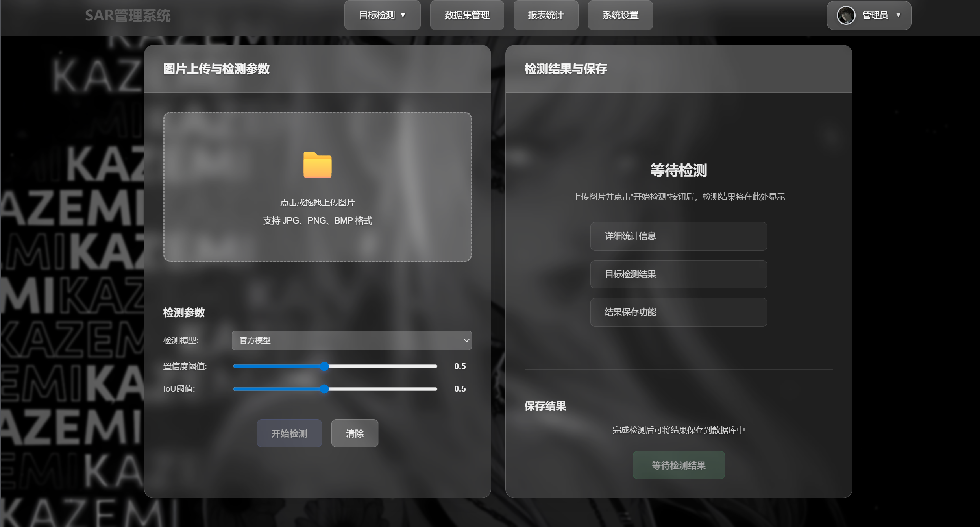Click the IoU阈值 slider handle

(x=324, y=389)
